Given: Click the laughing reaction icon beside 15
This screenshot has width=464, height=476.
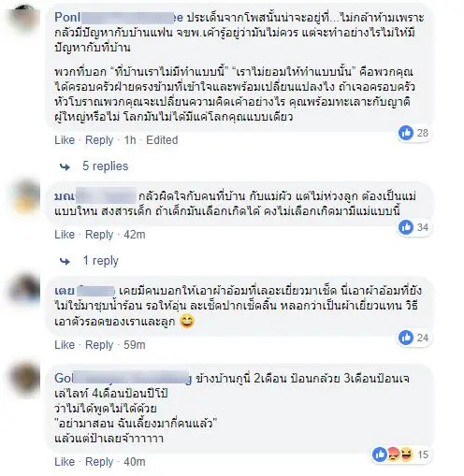Looking at the screenshot, I should 406,454.
